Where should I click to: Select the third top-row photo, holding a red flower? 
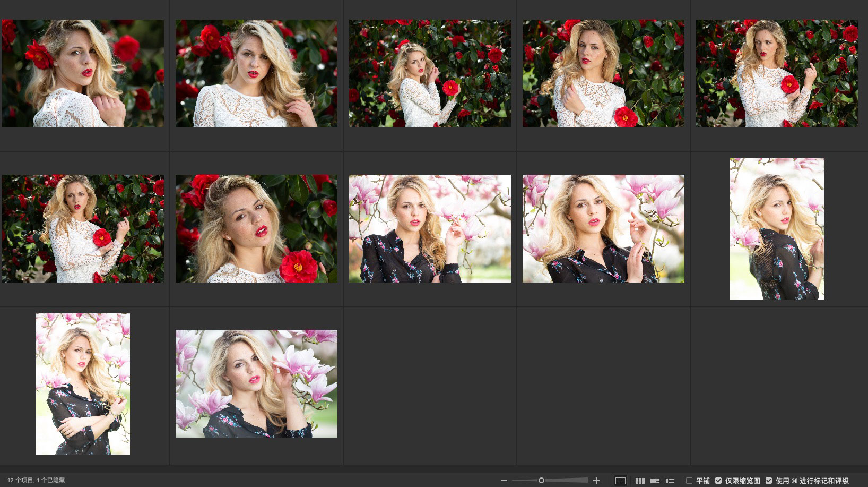tap(430, 73)
